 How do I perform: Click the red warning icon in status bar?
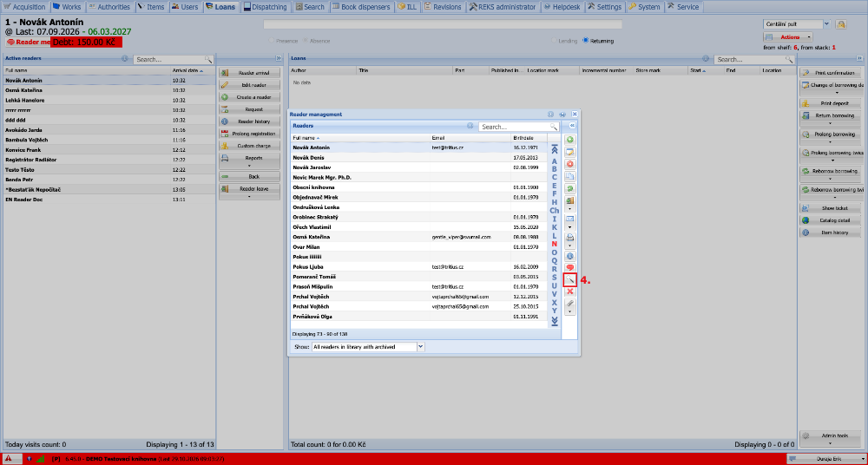pyautogui.click(x=9, y=459)
